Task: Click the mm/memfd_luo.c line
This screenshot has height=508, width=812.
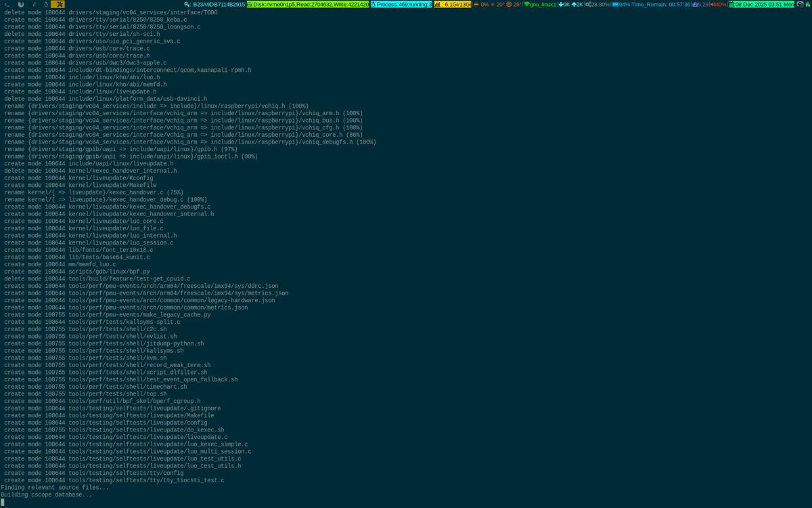Action: [x=60, y=265]
